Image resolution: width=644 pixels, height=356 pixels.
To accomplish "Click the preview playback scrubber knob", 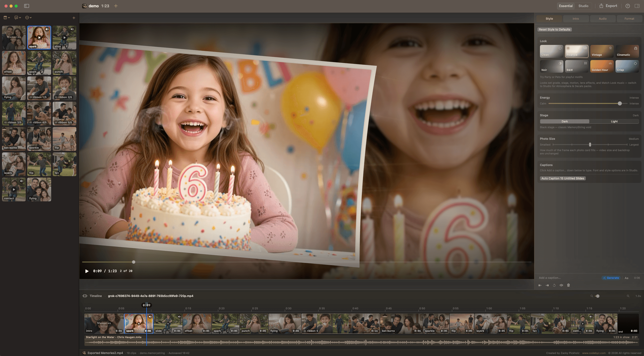I will (134, 262).
